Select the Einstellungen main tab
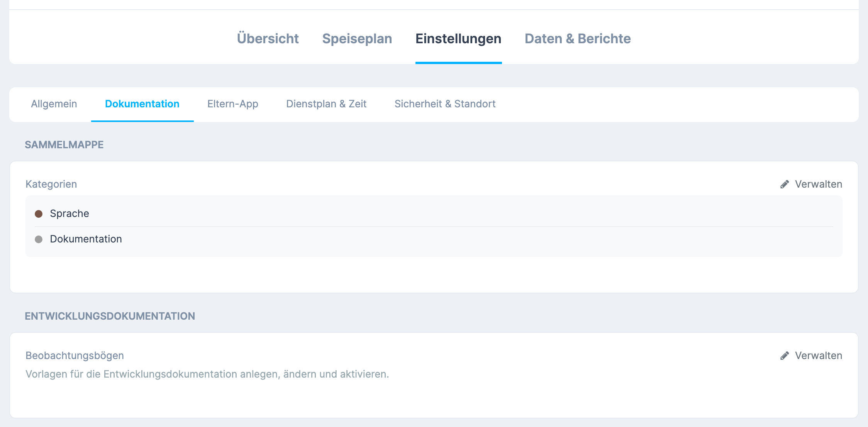868x427 pixels. 458,39
